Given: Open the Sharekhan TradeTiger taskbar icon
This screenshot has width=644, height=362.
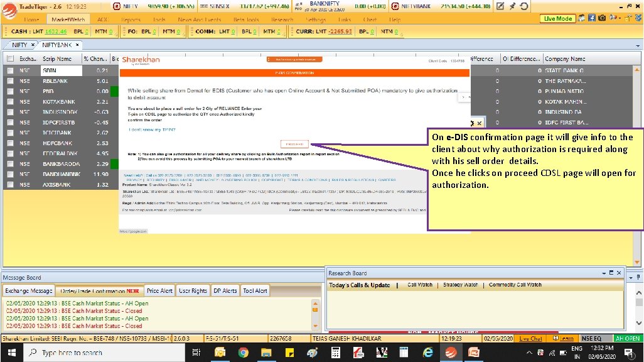Looking at the screenshot, I should point(451,353).
